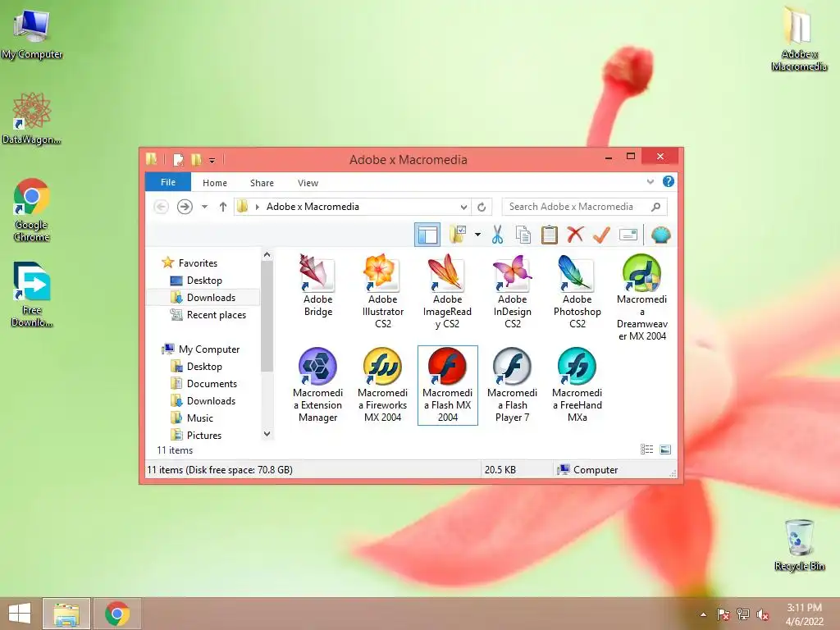Expand the breadcrumb arrow before folder name

click(257, 207)
